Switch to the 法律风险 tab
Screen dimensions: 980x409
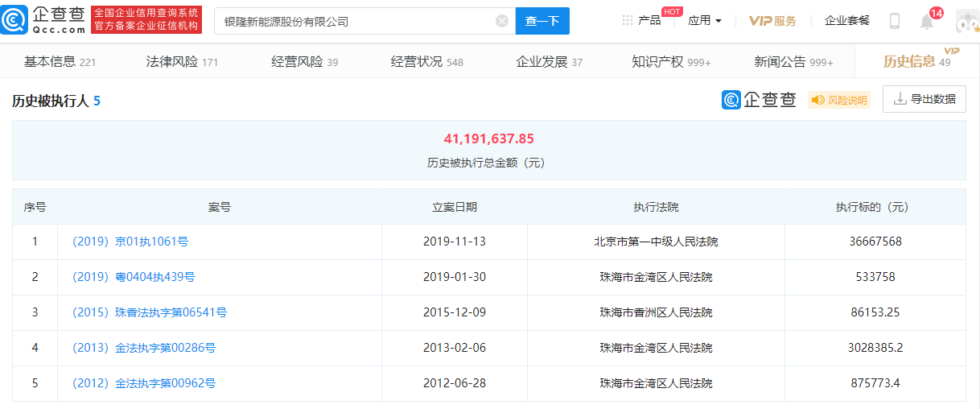tap(182, 62)
